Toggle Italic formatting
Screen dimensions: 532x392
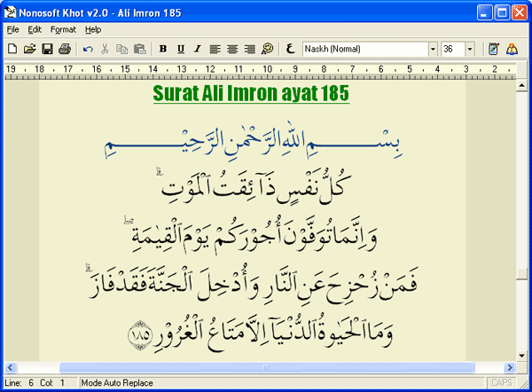coord(197,49)
